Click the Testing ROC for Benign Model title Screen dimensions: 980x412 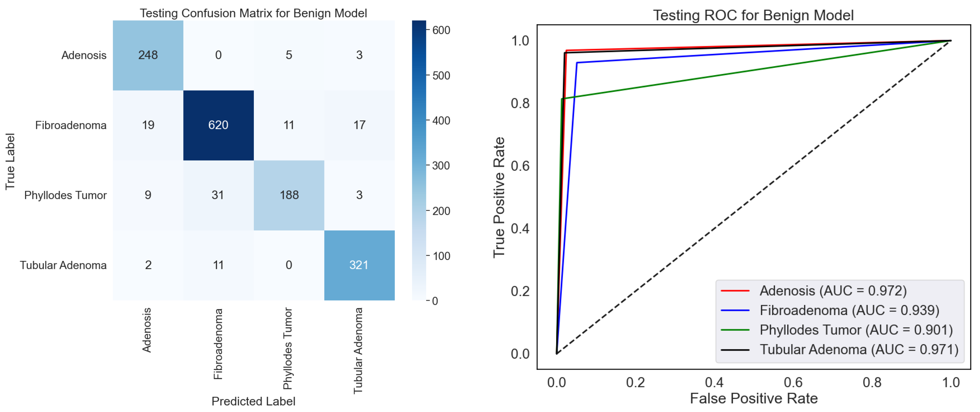pyautogui.click(x=753, y=16)
